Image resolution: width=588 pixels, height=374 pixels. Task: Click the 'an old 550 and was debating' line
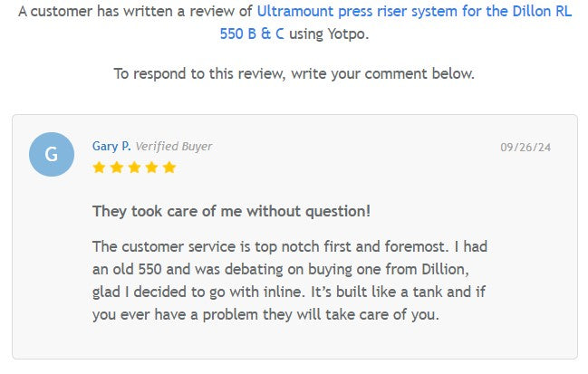(290, 269)
